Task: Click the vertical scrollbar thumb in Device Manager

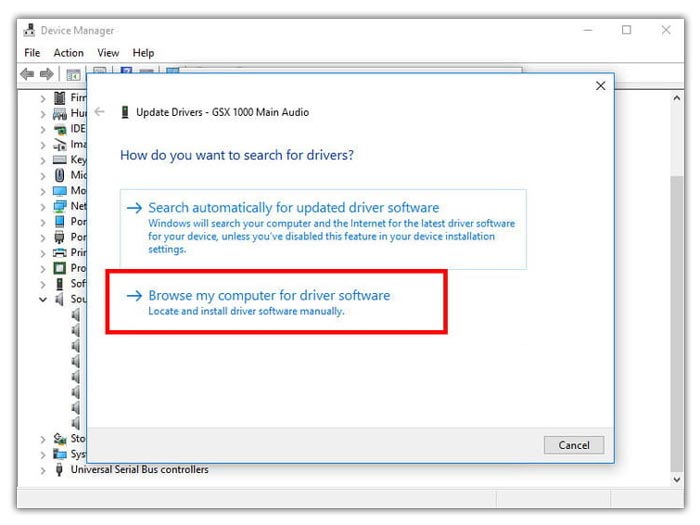Action: 677,323
